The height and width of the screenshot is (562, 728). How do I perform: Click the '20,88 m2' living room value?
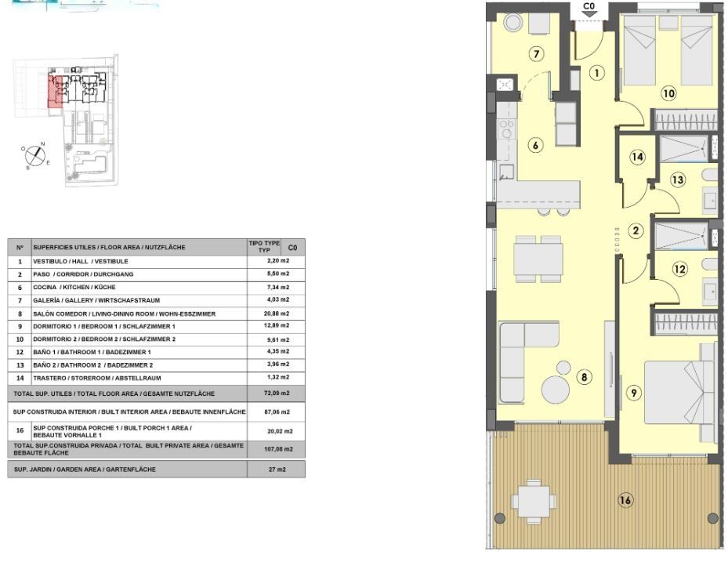(277, 314)
